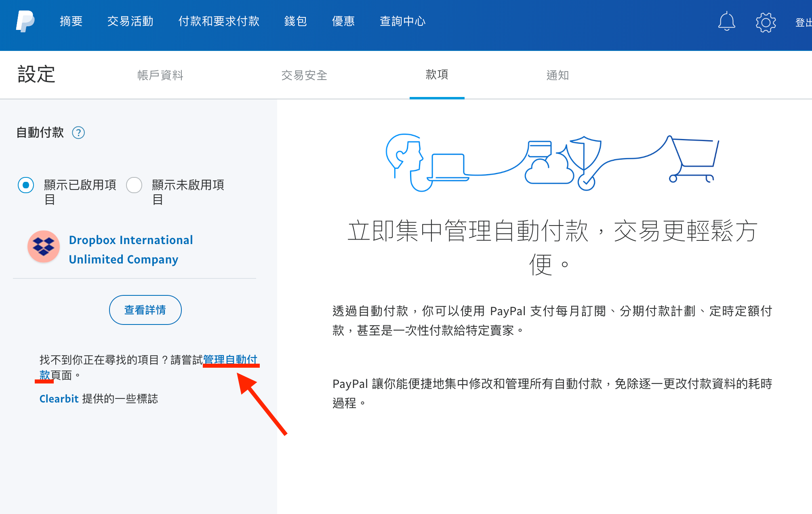Click the Dropbox logo thumbnail
812x514 pixels.
44,246
